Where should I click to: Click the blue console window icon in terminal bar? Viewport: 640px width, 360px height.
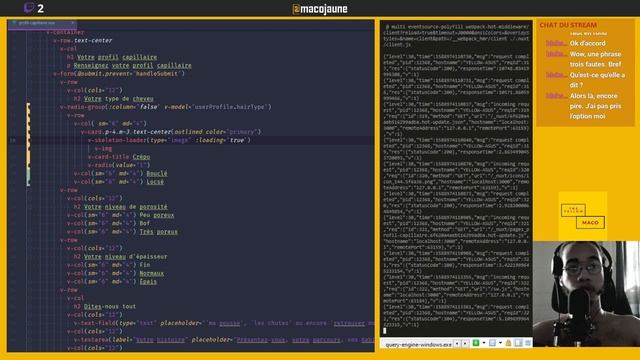point(492,343)
